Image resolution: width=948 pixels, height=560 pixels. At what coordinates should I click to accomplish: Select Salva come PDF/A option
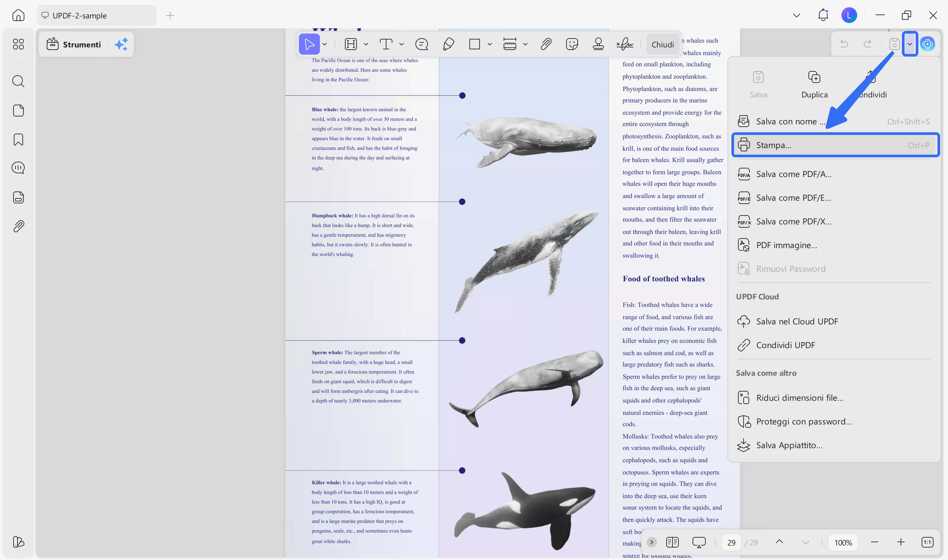tap(793, 174)
